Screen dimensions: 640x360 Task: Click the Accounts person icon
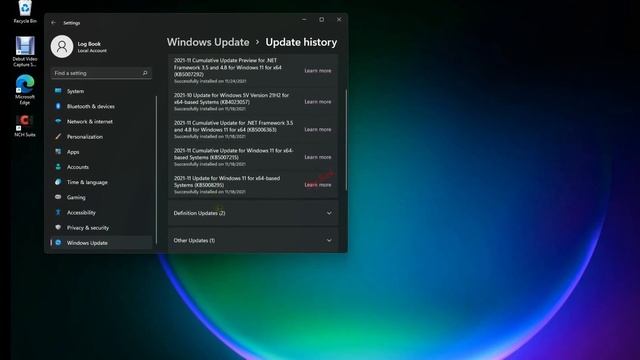coord(58,167)
